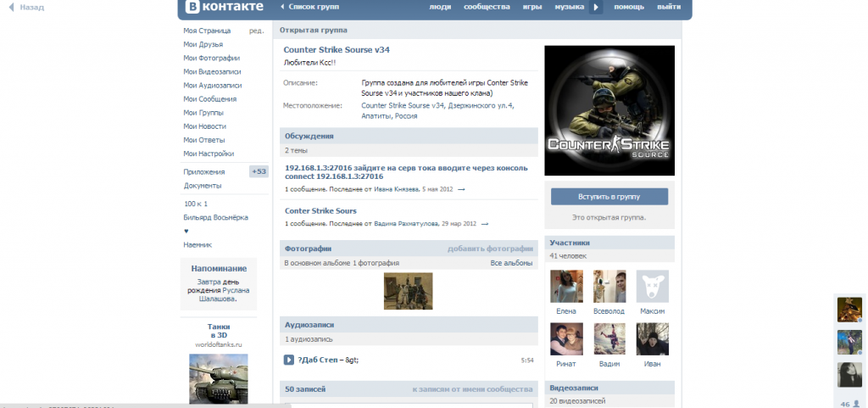This screenshot has width=868, height=408.
Task: Play the audio track Даб Степ
Action: 289,360
